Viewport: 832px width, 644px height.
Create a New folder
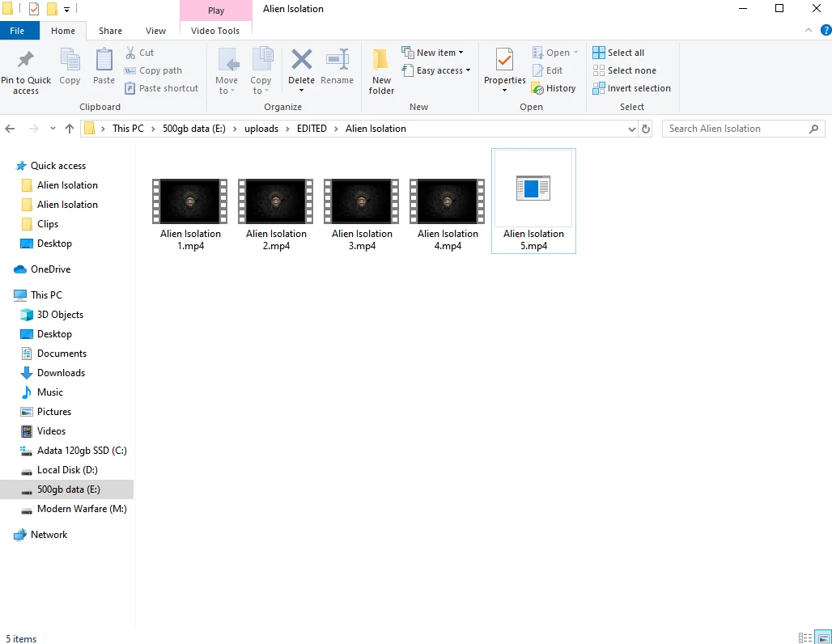(x=381, y=72)
